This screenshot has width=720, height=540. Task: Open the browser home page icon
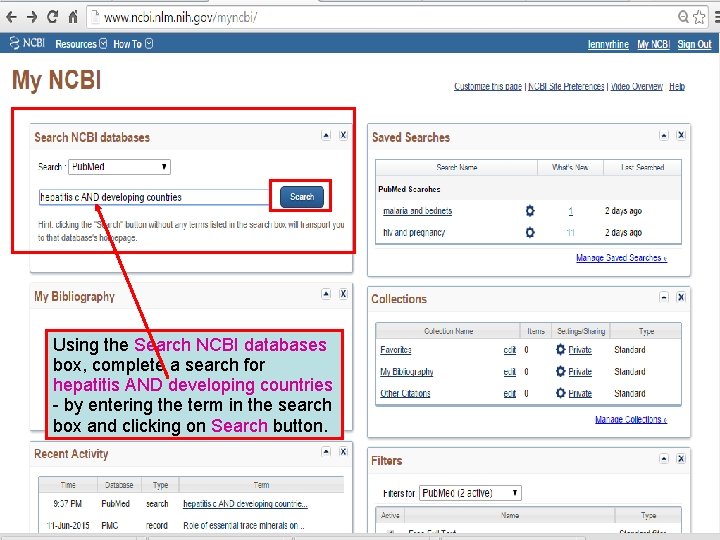(x=73, y=17)
